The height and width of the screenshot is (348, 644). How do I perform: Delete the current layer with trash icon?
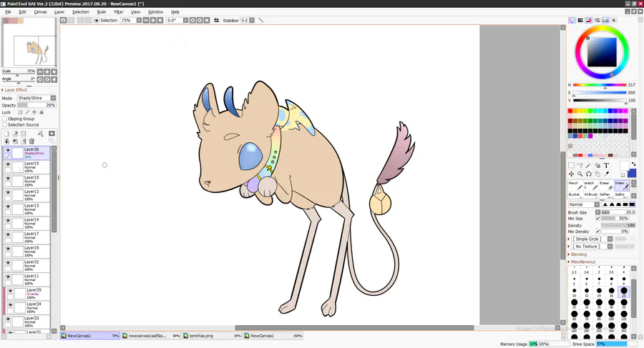click(x=31, y=141)
